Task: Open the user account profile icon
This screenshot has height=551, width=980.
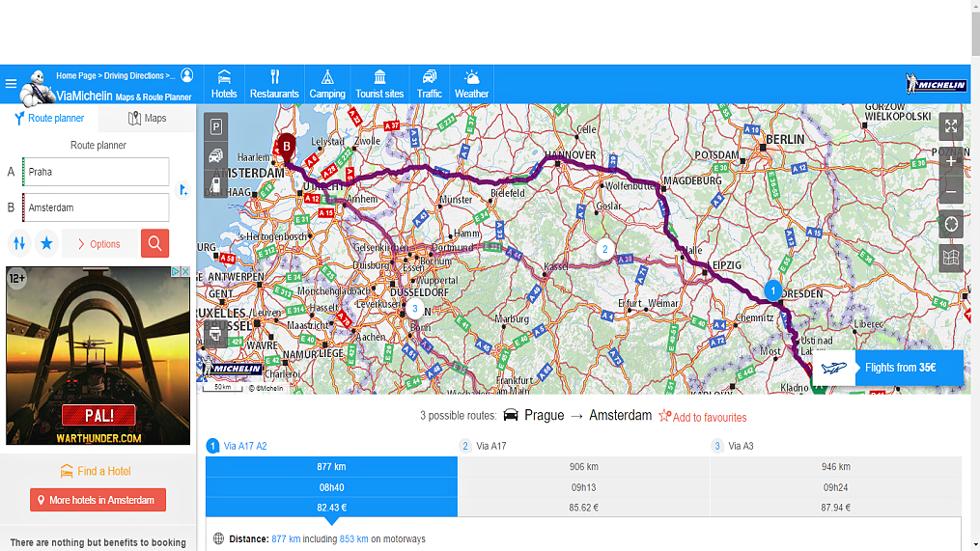Action: tap(187, 75)
